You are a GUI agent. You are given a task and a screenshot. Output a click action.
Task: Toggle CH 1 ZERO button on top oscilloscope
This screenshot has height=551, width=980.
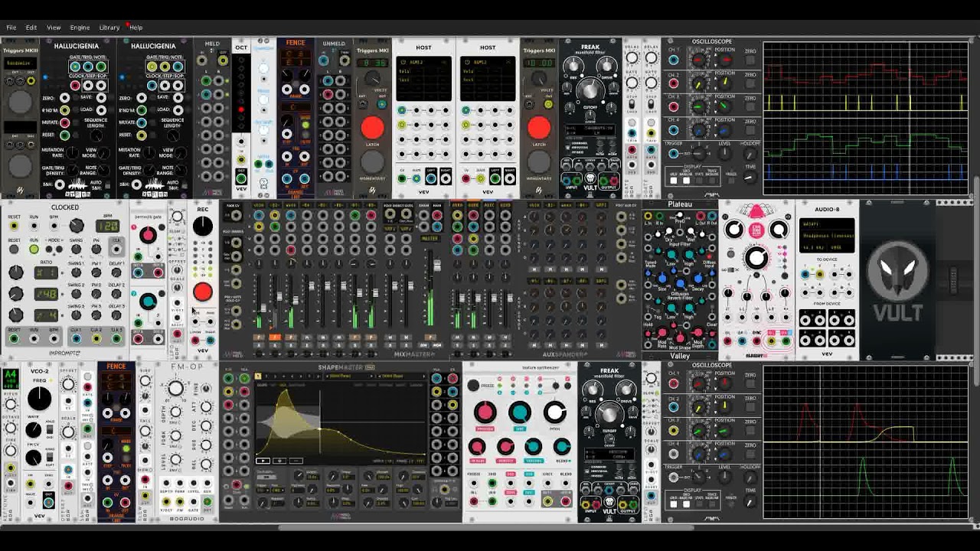[750, 59]
